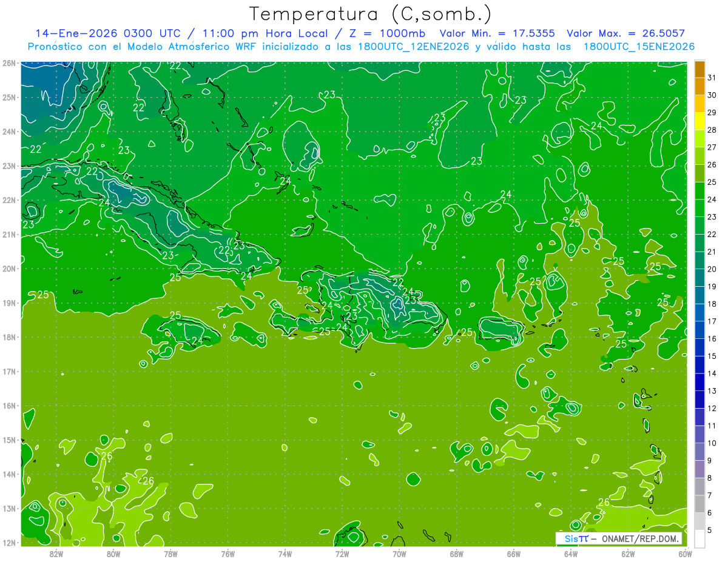Click the color bar label "8"
The width and height of the screenshot is (728, 562).
pyautogui.click(x=710, y=478)
